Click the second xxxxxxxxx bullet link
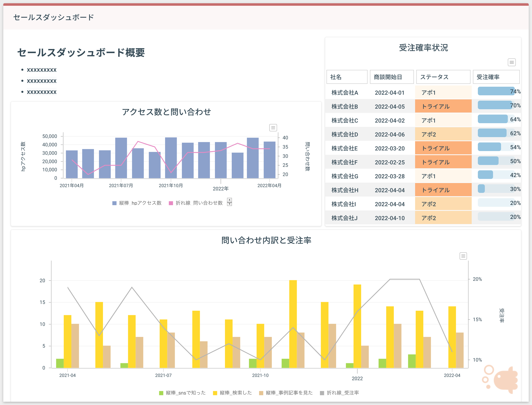The height and width of the screenshot is (405, 532). click(42, 81)
